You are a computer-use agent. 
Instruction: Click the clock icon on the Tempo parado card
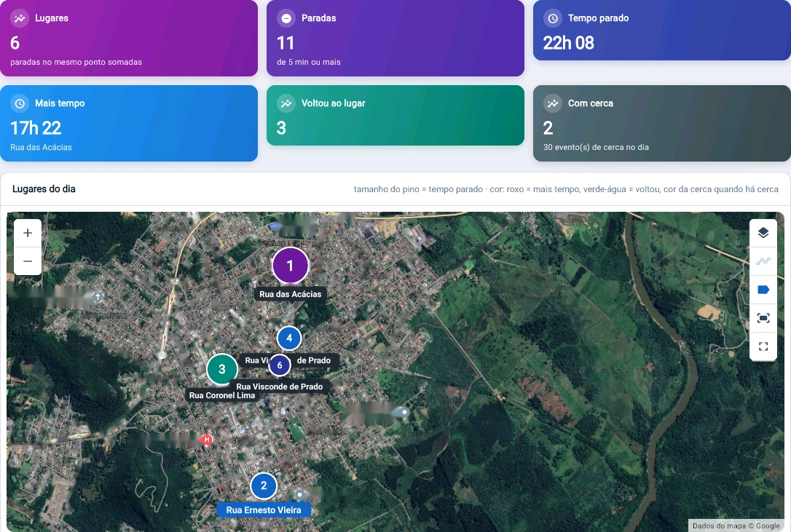[553, 18]
